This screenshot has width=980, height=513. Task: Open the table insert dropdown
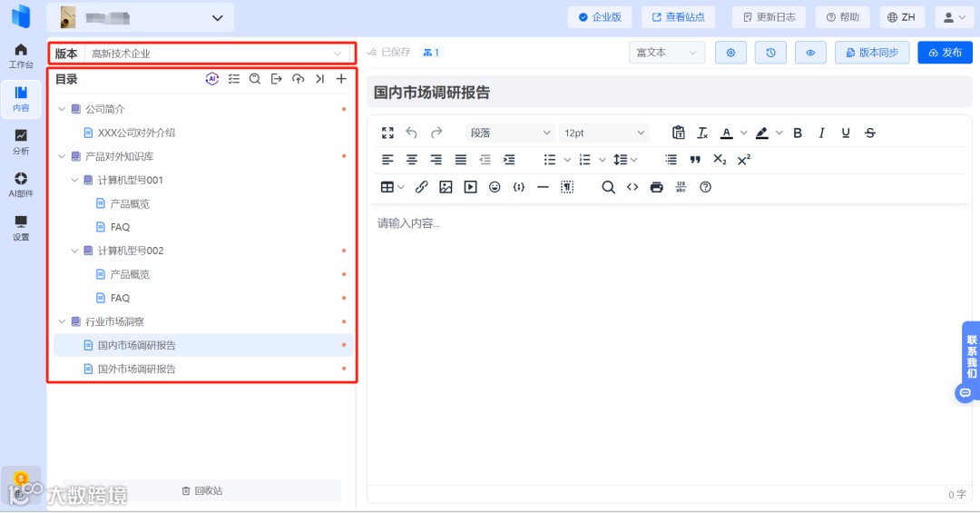pos(393,187)
